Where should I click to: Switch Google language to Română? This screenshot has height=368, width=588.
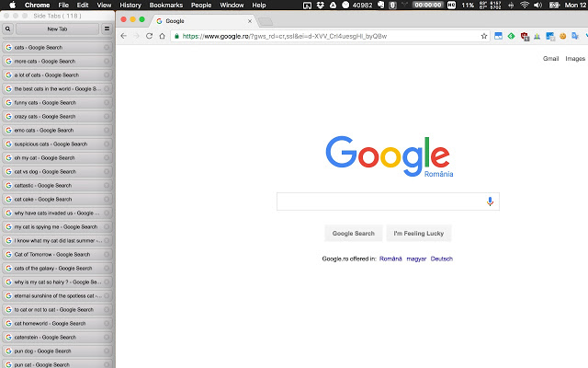pos(392,259)
